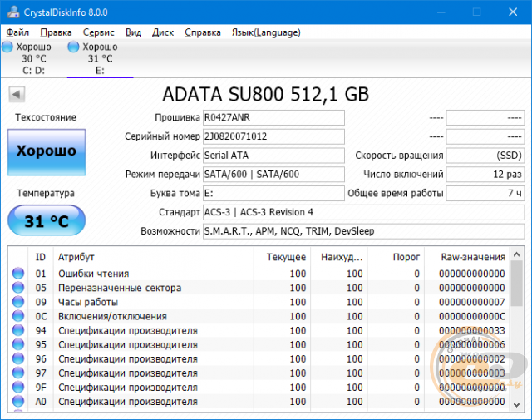Click the Скорость вращения SSD value

coord(485,156)
